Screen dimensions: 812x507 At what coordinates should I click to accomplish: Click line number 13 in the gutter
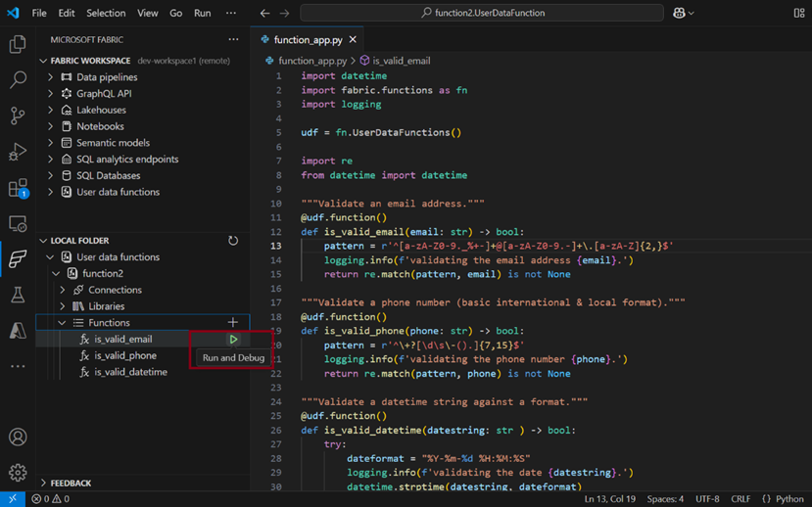pyautogui.click(x=276, y=247)
